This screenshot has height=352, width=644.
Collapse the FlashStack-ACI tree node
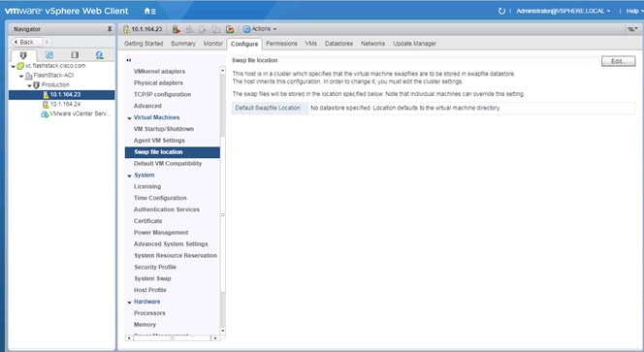click(21, 76)
